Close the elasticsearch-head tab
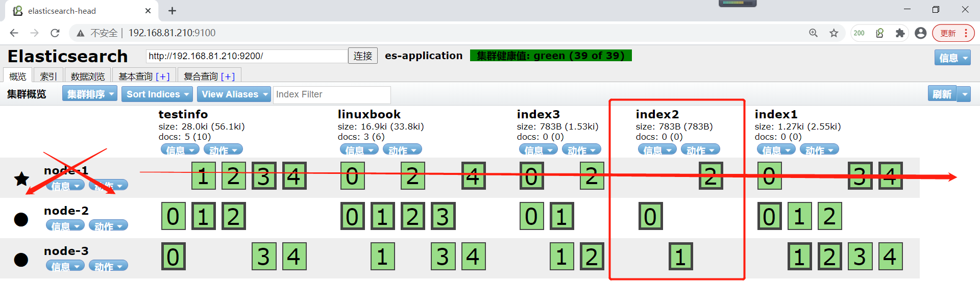Screen dimensions: 980x281 tap(148, 11)
